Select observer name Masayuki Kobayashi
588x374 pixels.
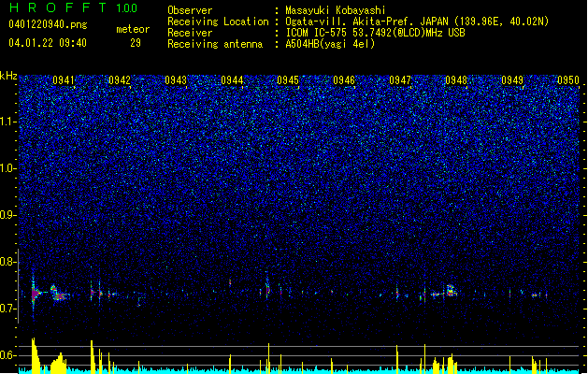[336, 10]
